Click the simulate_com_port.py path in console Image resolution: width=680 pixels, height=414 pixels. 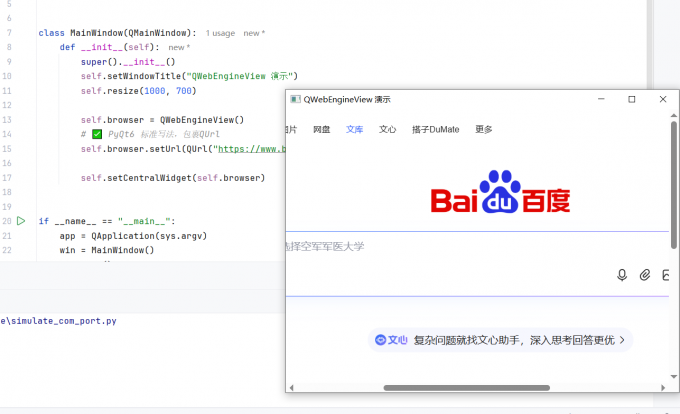coord(59,321)
